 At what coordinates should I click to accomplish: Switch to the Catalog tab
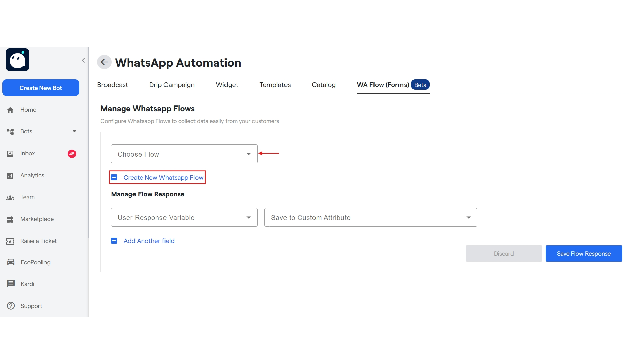click(324, 85)
